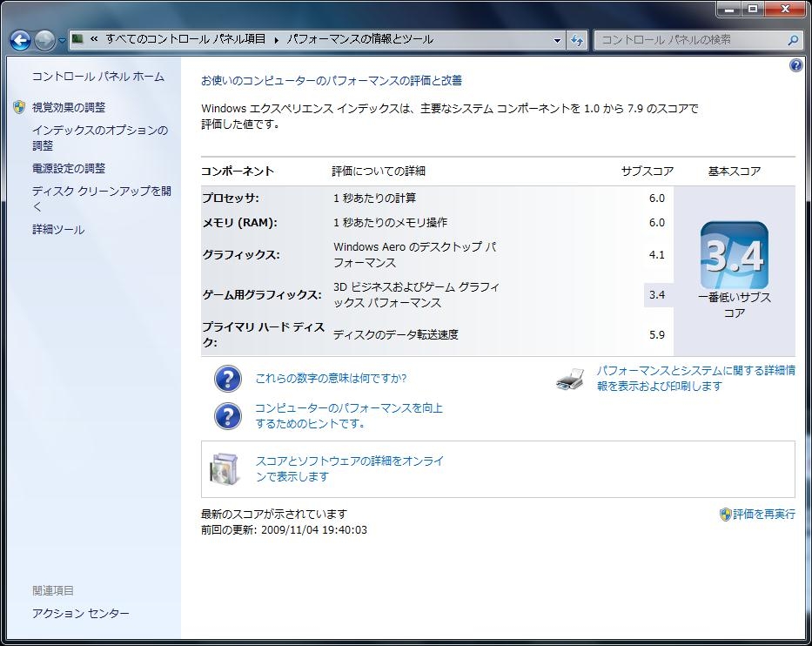This screenshot has width=812, height=646.
Task: Click the 1 秒あたりの計算 description
Action: [374, 198]
